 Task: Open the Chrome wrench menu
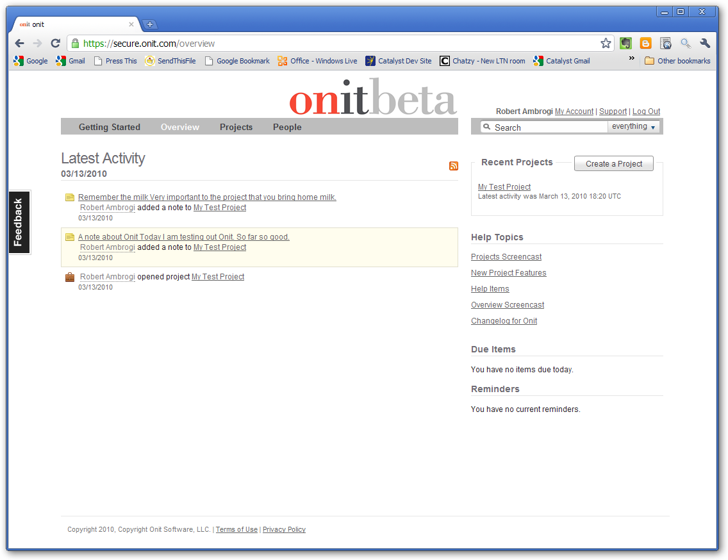(x=705, y=43)
